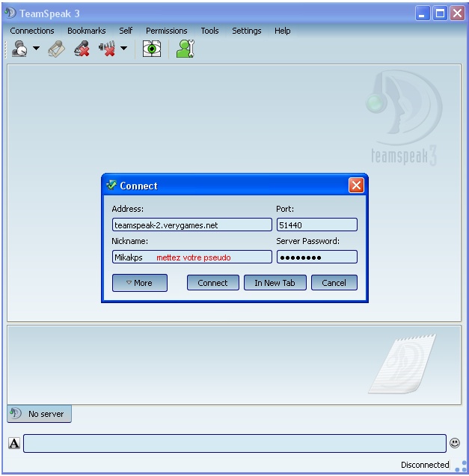Open the emoticon smiley picker

(x=455, y=443)
